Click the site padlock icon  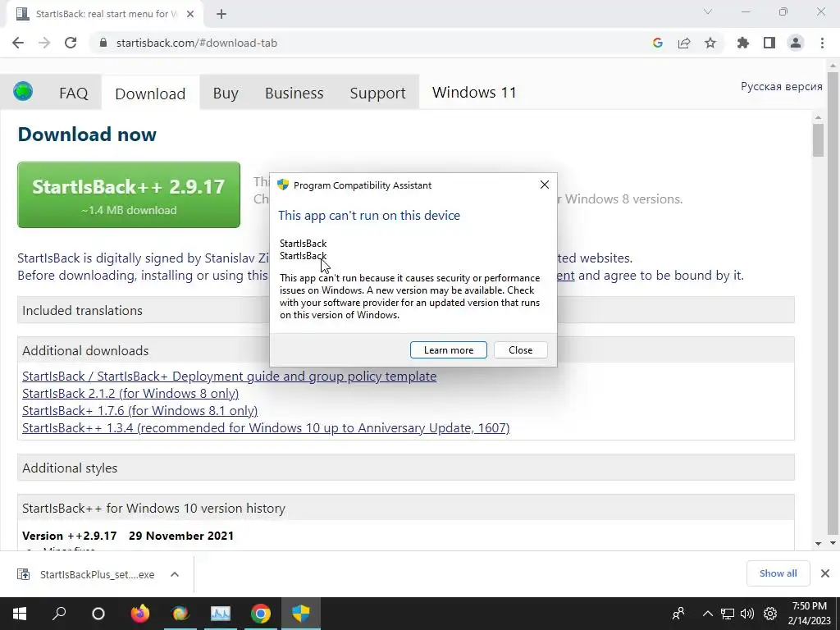103,43
